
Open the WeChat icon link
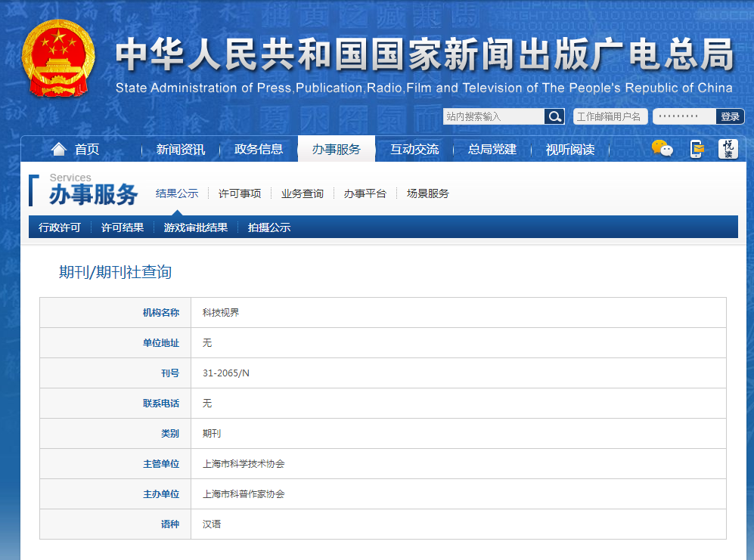tap(662, 149)
